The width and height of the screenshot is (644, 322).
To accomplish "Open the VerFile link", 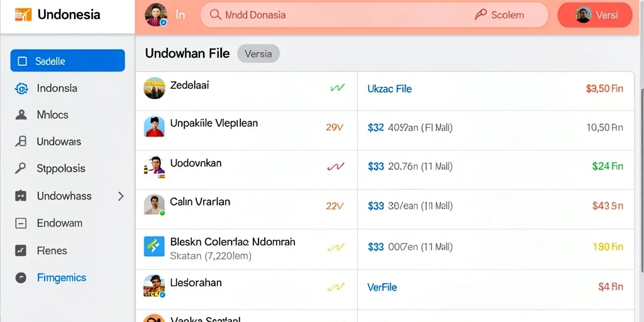I will 382,287.
